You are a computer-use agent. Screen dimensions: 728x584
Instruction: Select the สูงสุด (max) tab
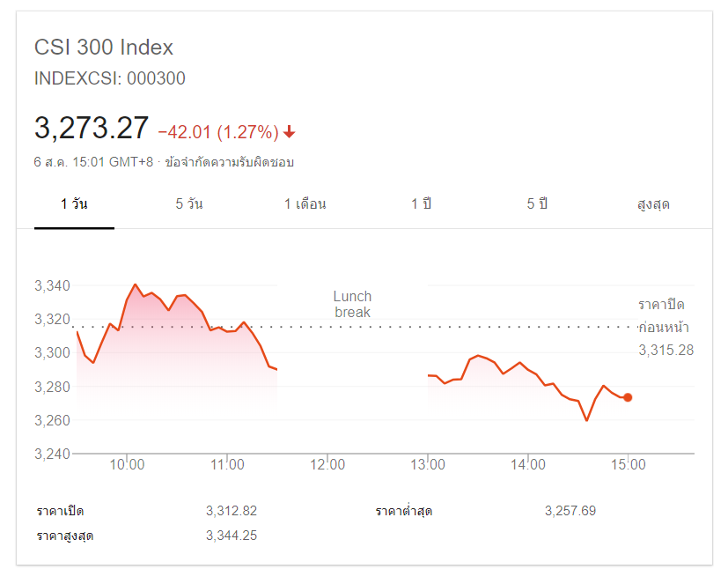click(653, 204)
